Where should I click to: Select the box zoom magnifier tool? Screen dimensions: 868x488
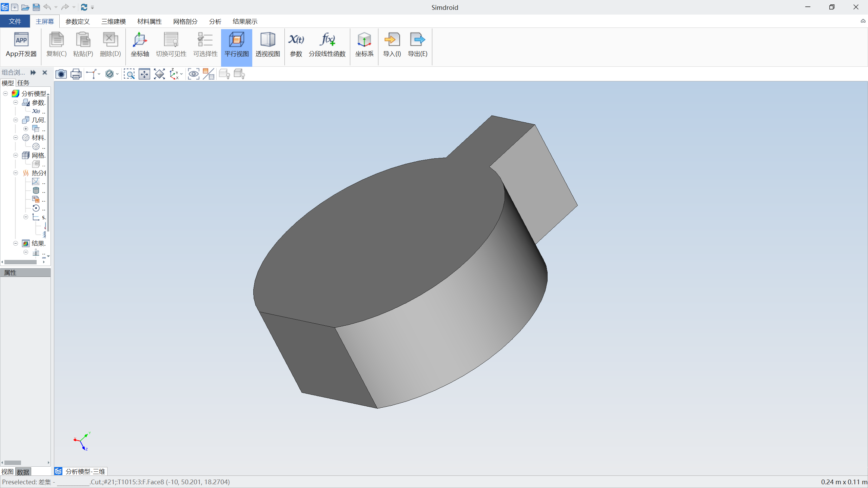click(x=129, y=74)
